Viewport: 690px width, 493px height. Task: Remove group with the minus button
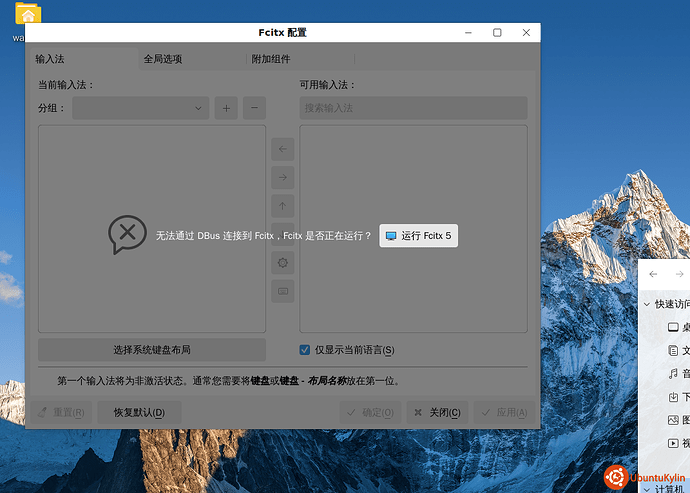click(x=254, y=108)
